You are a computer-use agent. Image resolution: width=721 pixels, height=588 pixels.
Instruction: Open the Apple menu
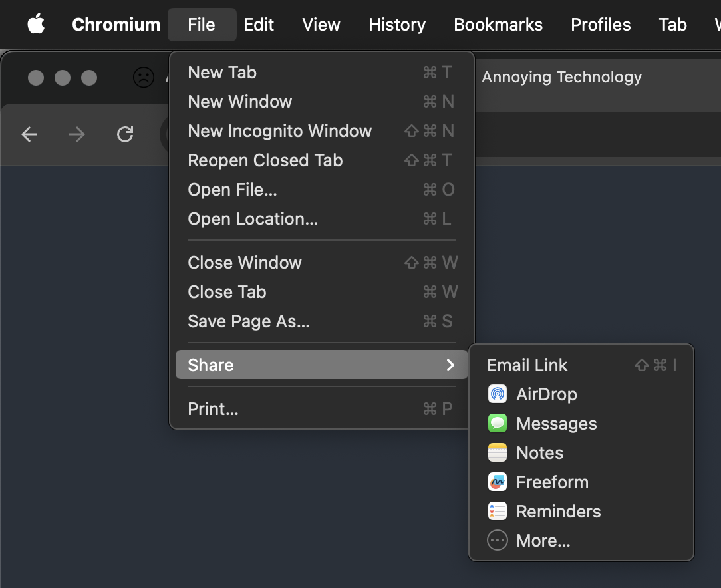point(36,24)
